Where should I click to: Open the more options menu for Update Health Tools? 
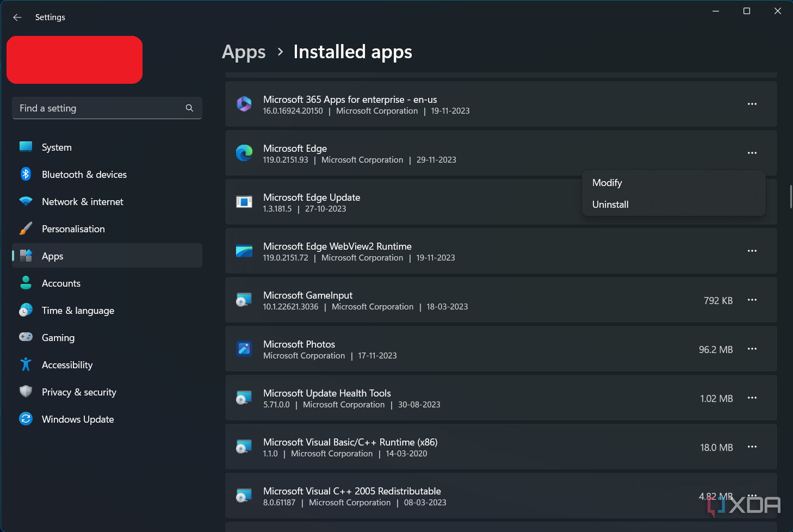pyautogui.click(x=752, y=398)
